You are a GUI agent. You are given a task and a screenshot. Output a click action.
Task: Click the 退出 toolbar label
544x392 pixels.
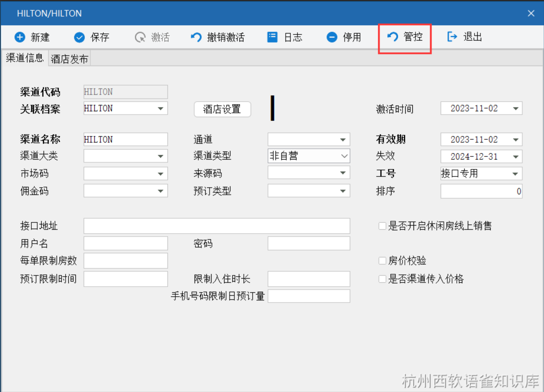[472, 37]
